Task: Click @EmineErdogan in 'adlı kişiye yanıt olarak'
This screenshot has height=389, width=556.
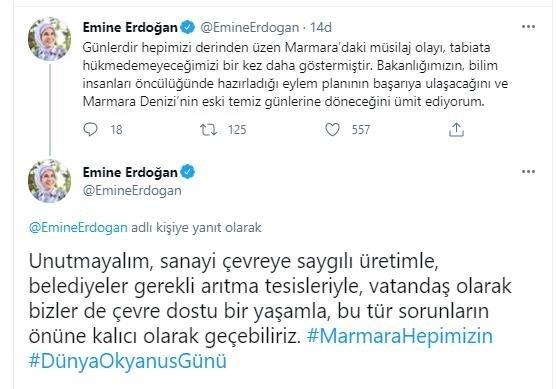Action: 78,227
